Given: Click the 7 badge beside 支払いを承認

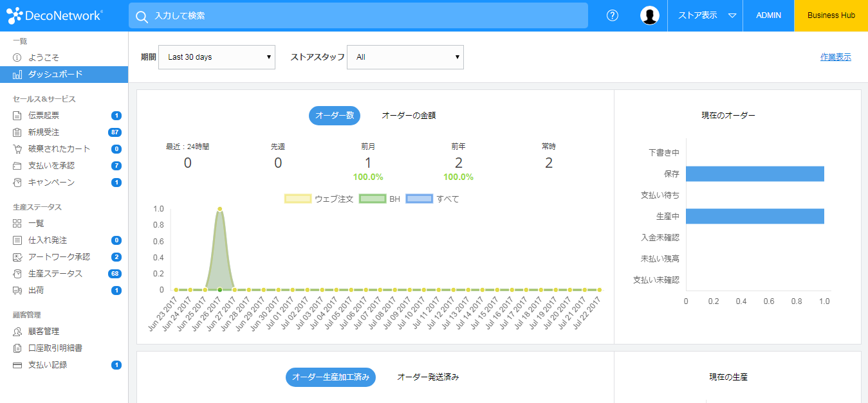Looking at the screenshot, I should click(116, 166).
